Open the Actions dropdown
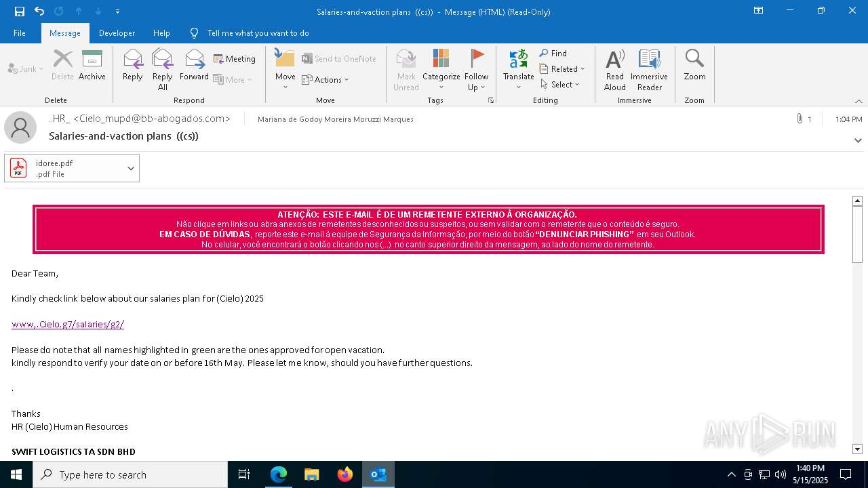The width and height of the screenshot is (868, 488). tap(325, 80)
